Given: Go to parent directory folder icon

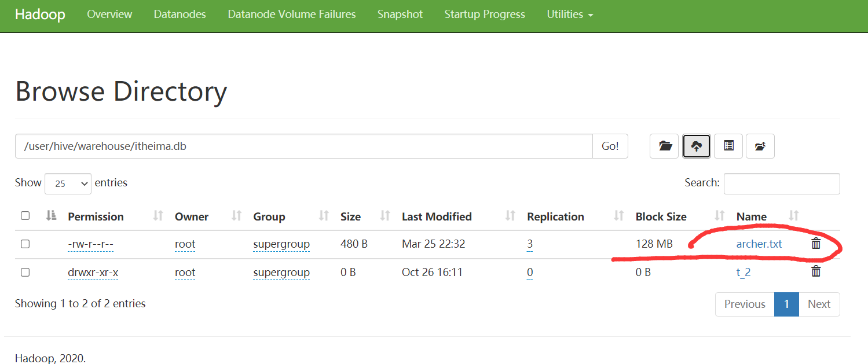Looking at the screenshot, I should coord(760,146).
